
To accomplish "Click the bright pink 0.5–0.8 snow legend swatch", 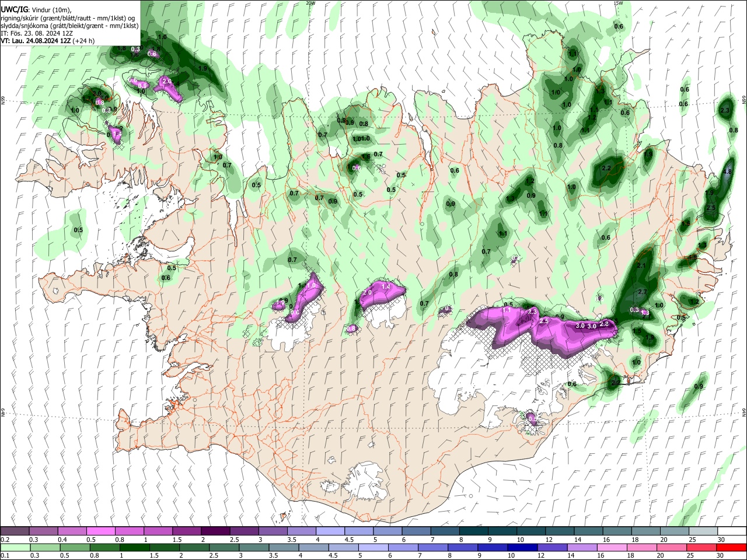I will tap(100, 531).
